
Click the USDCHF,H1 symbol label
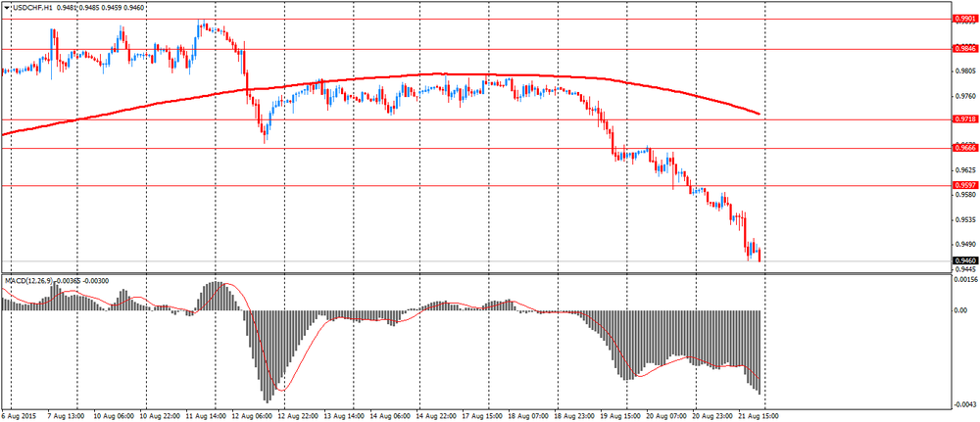(x=32, y=10)
